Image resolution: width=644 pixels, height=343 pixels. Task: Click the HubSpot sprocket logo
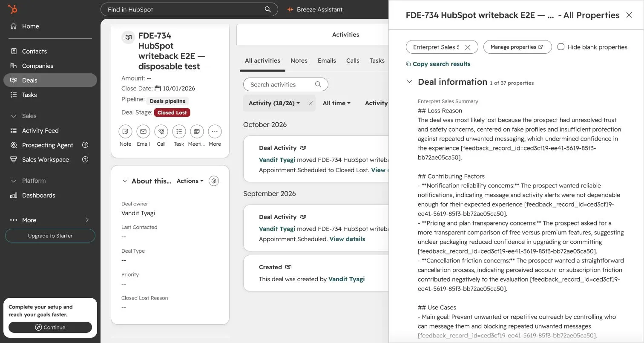point(13,9)
